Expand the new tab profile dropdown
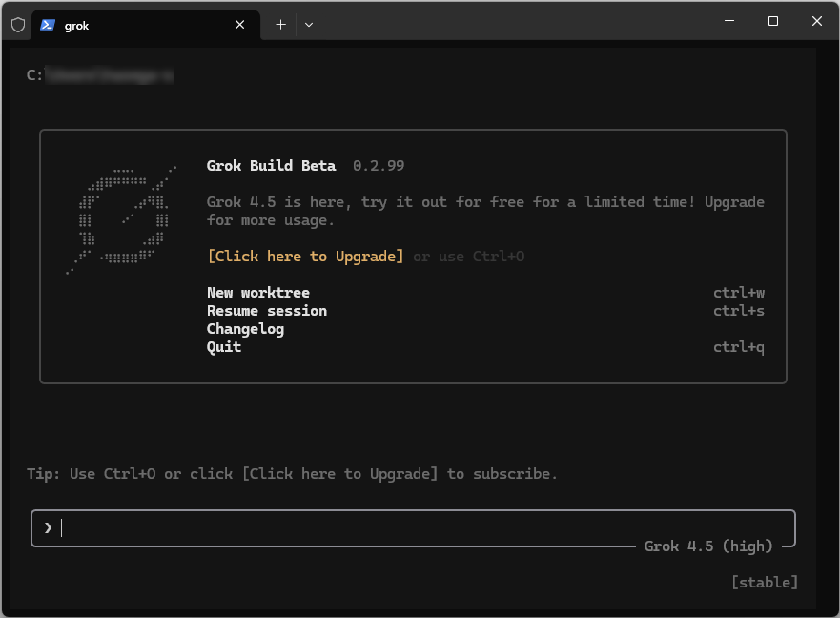Image resolution: width=840 pixels, height=618 pixels. pyautogui.click(x=309, y=25)
